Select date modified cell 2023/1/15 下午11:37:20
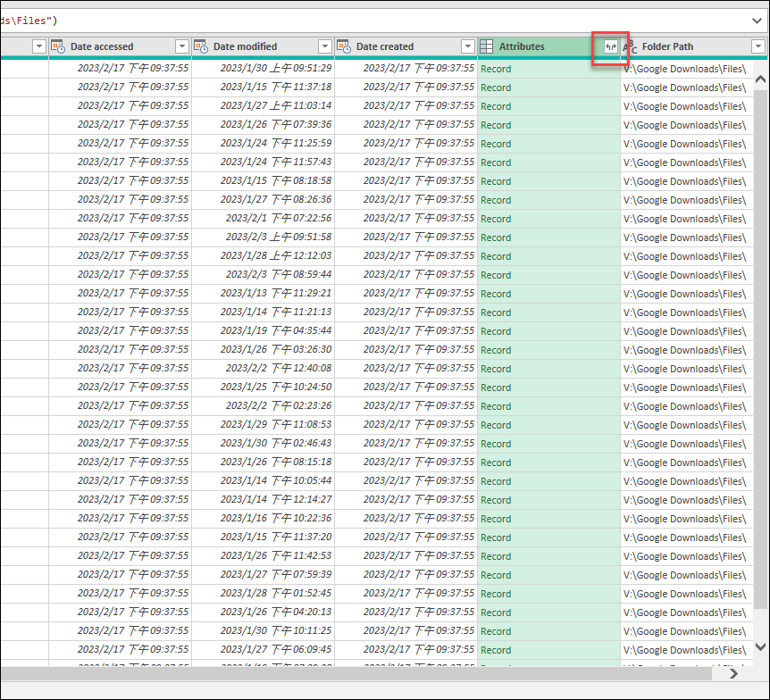This screenshot has height=700, width=770. (x=264, y=537)
